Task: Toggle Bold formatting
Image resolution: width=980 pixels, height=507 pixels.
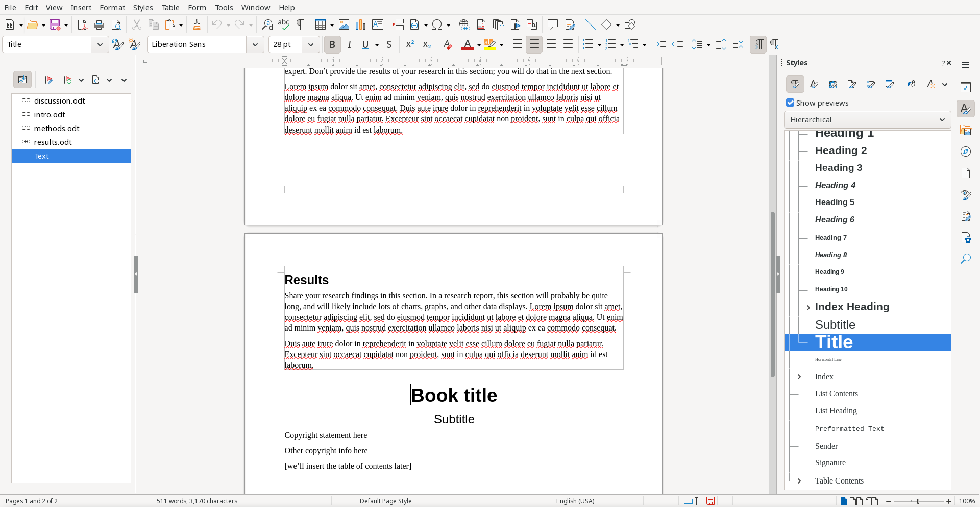Action: point(332,44)
